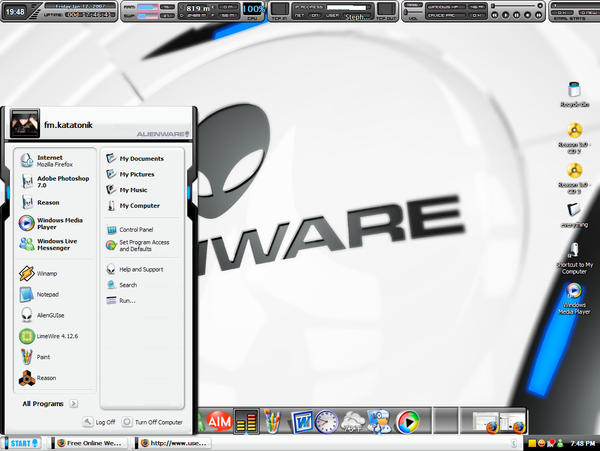Image resolution: width=600 pixels, height=451 pixels.
Task: Click the 100% CPU meter readout
Action: [x=253, y=9]
